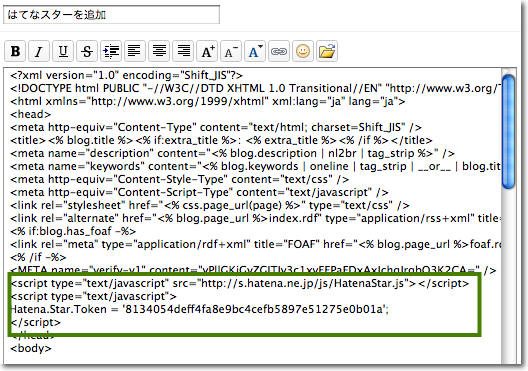Click the meta description line

coord(232,154)
